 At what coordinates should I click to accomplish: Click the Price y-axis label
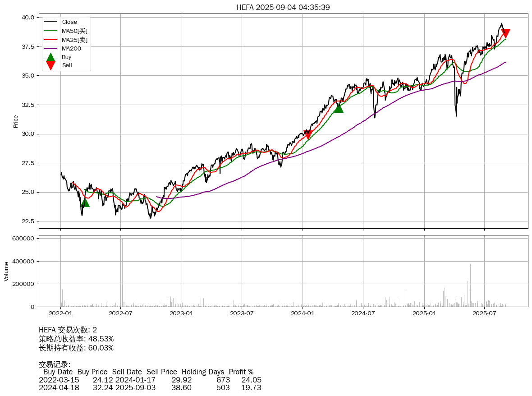click(16, 121)
